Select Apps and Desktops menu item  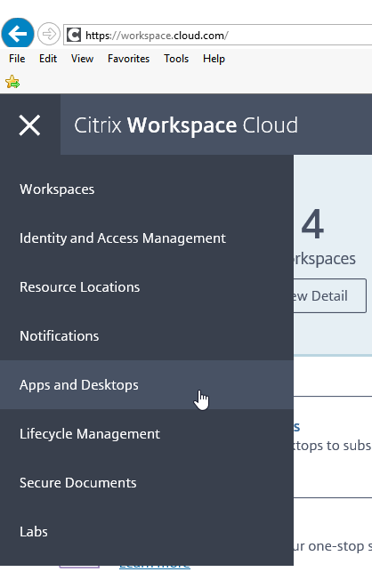[147, 385]
